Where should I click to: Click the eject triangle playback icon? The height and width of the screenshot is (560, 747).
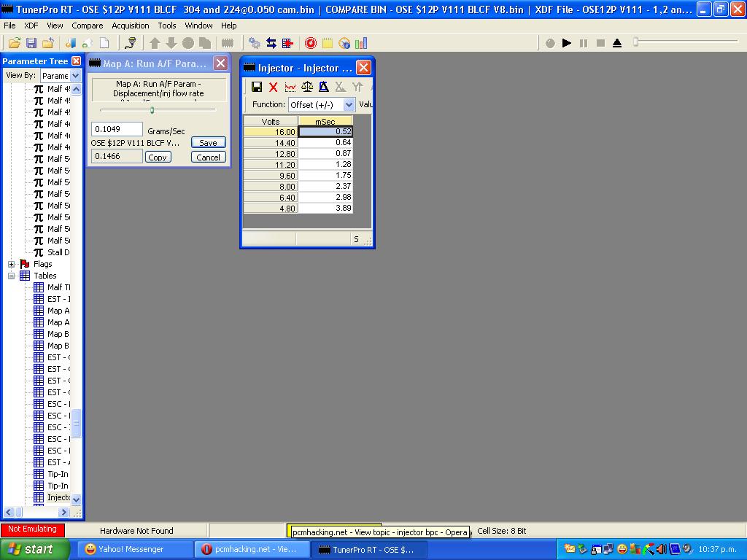(617, 43)
